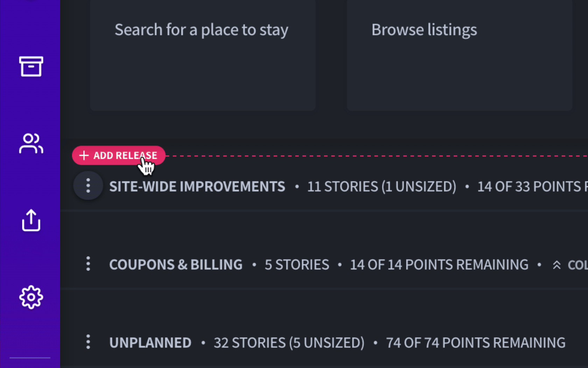Open the Archive box icon in sidebar

coord(31,66)
